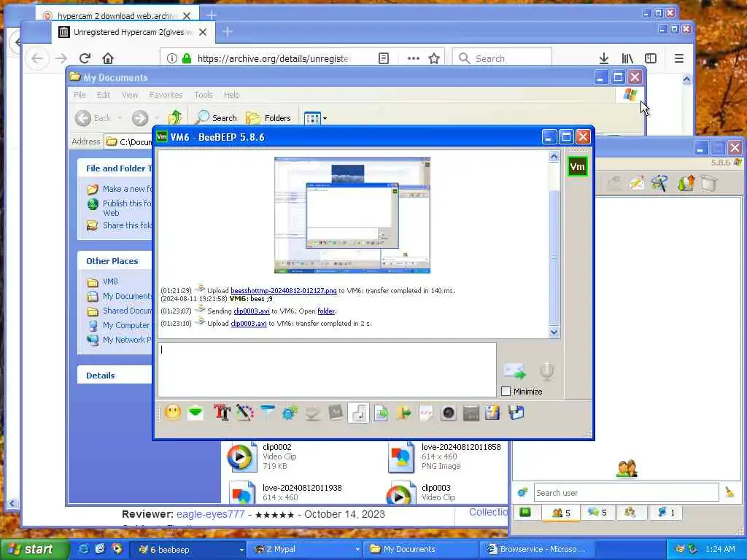Reload the page in Firefox
The height and width of the screenshot is (560, 747).
85,58
